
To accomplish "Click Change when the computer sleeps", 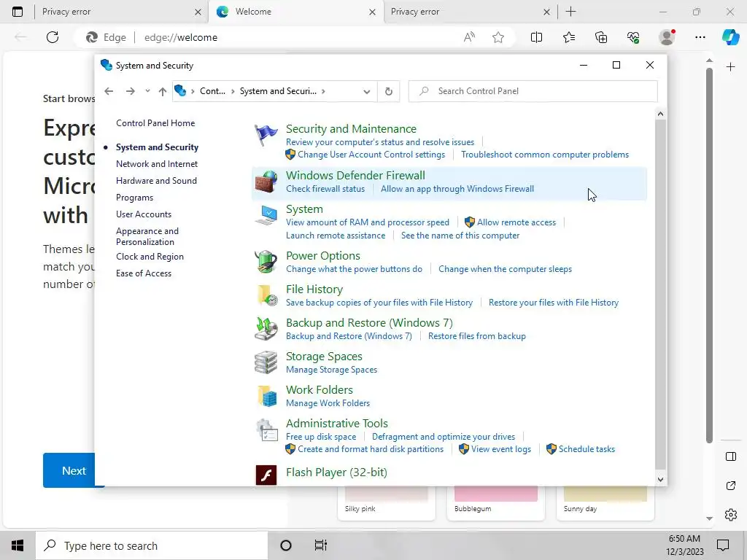I will (x=505, y=269).
